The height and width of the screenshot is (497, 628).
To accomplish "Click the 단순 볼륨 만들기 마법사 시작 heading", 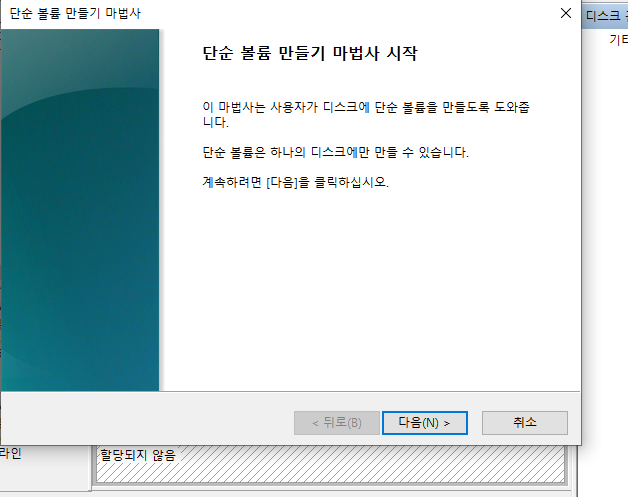I will point(310,53).
